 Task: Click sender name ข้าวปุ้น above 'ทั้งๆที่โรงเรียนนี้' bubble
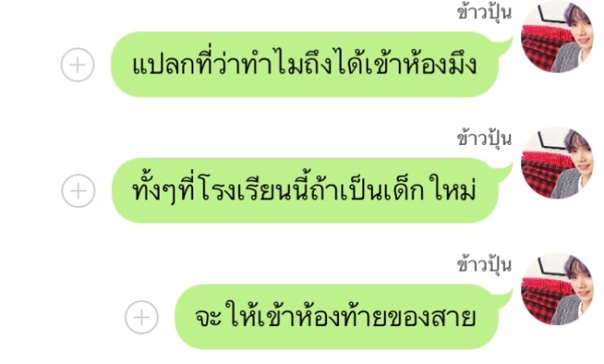coord(484,139)
